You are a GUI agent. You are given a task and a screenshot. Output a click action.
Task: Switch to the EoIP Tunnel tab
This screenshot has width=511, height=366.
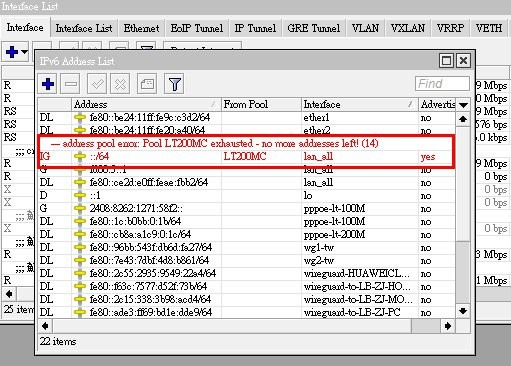point(197,28)
